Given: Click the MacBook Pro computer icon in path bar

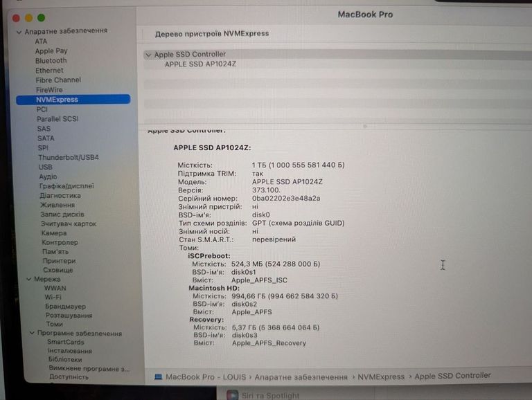Looking at the screenshot, I should [158, 377].
